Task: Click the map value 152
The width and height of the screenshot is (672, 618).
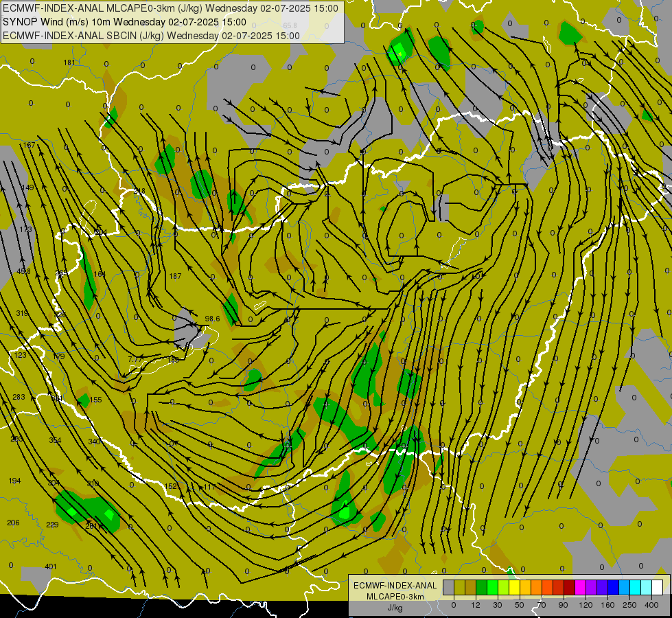Action: 171,486
